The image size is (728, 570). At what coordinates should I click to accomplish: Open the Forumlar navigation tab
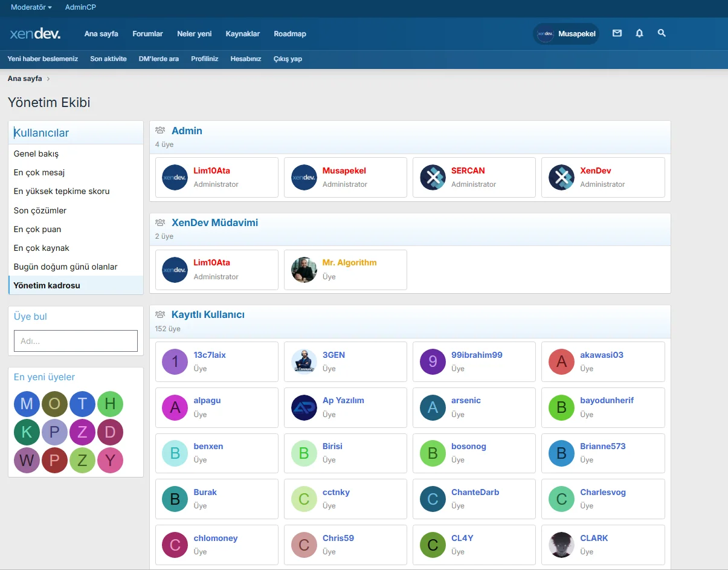point(147,34)
